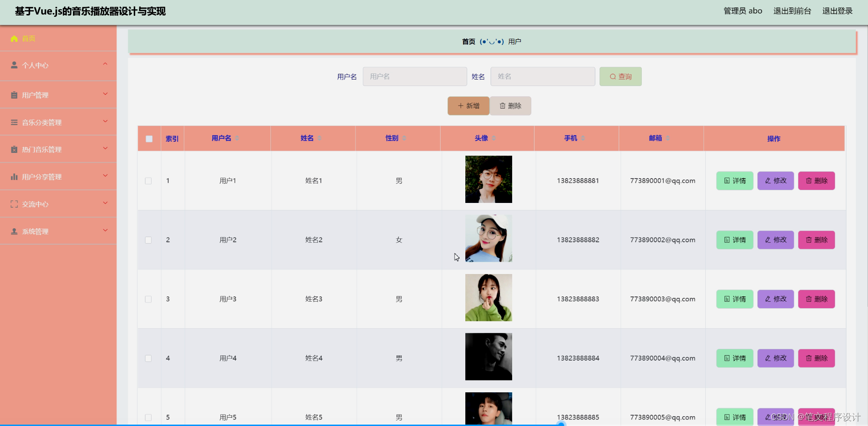Toggle the select-all checkbox in table header
Viewport: 868px width, 426px height.
[x=149, y=138]
